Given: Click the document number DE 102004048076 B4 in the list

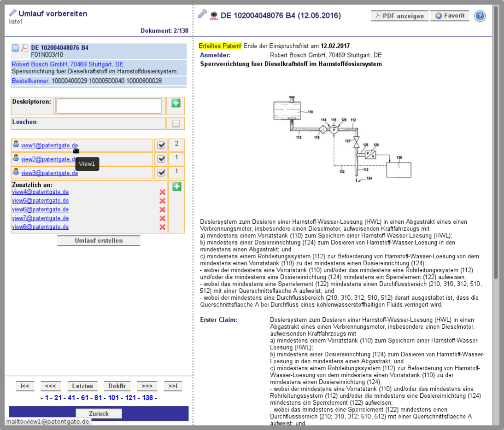Looking at the screenshot, I should [60, 48].
